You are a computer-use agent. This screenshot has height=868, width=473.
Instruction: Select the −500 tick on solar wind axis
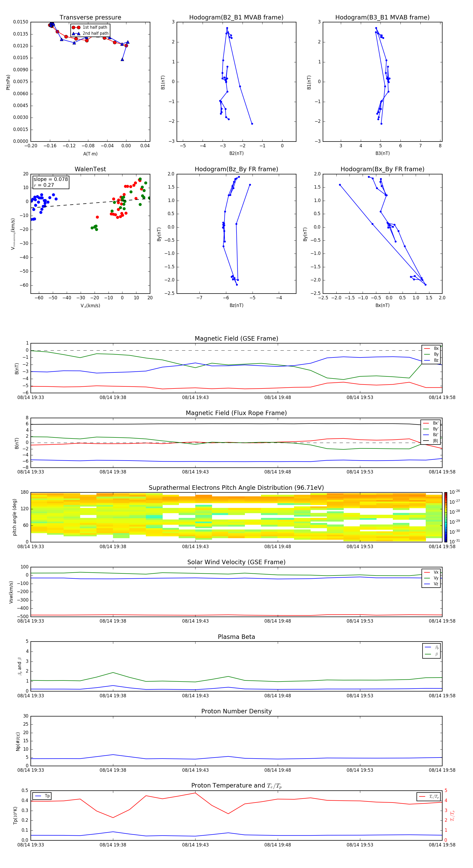point(22,617)
